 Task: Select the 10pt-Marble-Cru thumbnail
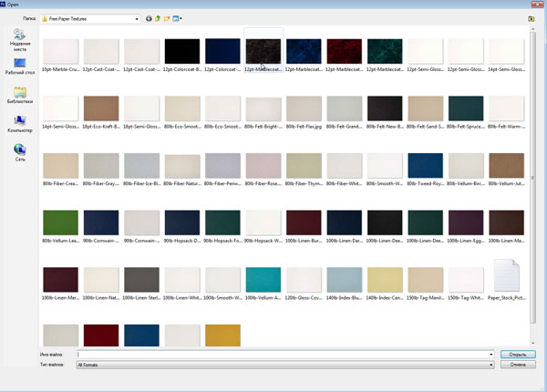coord(61,51)
